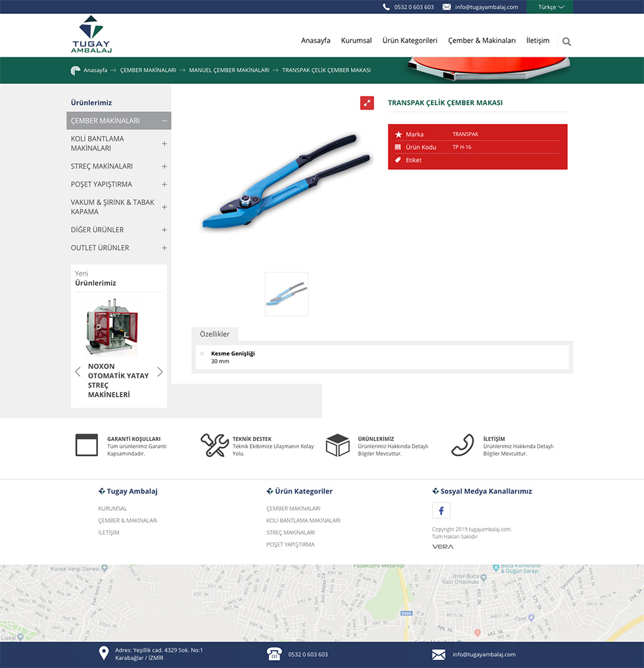The height and width of the screenshot is (668, 644).
Task: Collapse the ÇEMBER MAKİNALARI category
Action: click(164, 121)
